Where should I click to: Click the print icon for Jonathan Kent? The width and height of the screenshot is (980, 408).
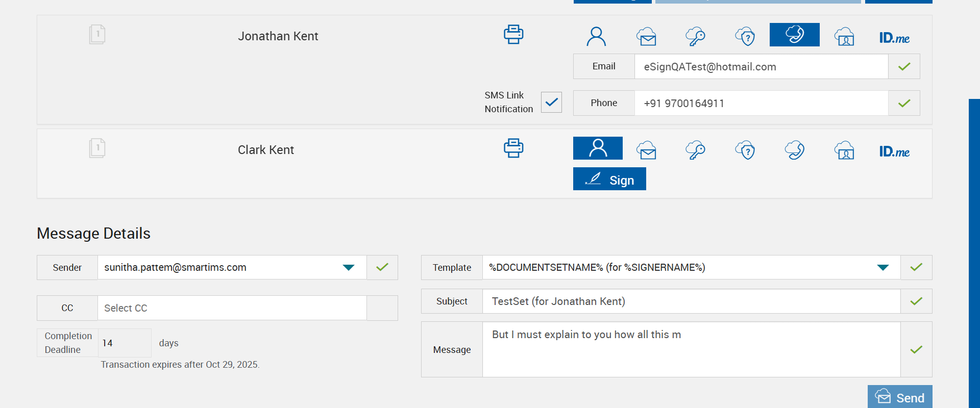pos(513,35)
